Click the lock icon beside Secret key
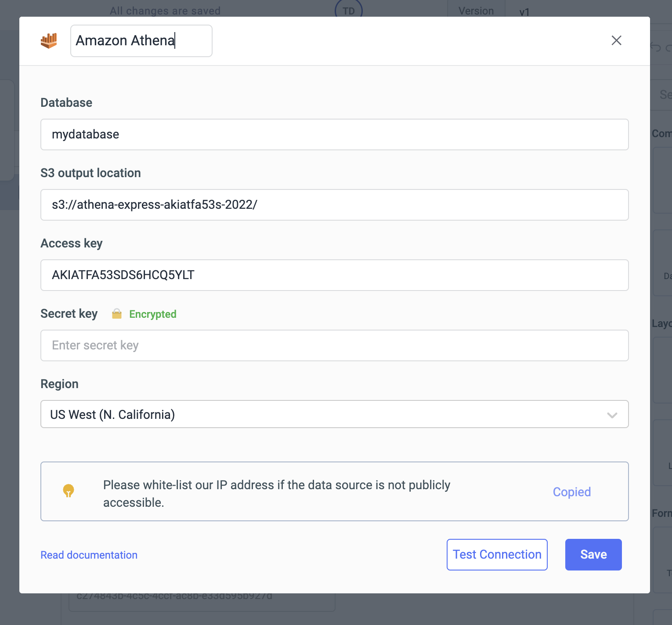Image resolution: width=672 pixels, height=625 pixels. pyautogui.click(x=116, y=314)
